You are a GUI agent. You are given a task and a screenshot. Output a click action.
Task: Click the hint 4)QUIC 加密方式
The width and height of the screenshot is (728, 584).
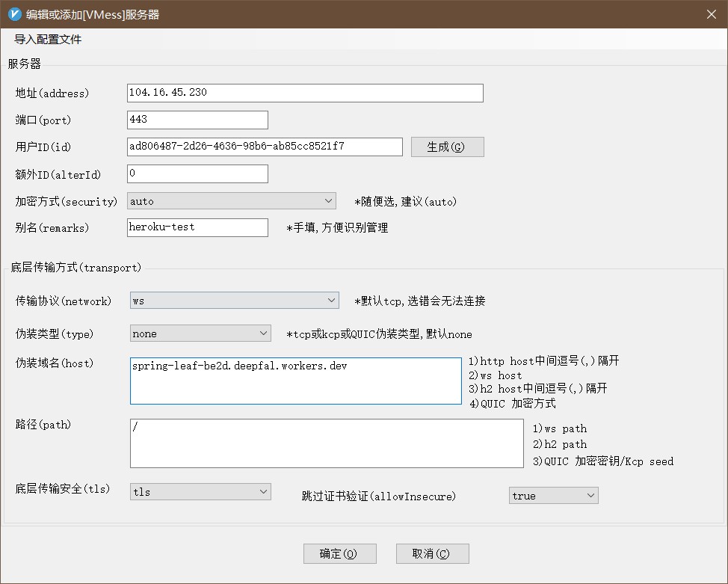(x=512, y=403)
